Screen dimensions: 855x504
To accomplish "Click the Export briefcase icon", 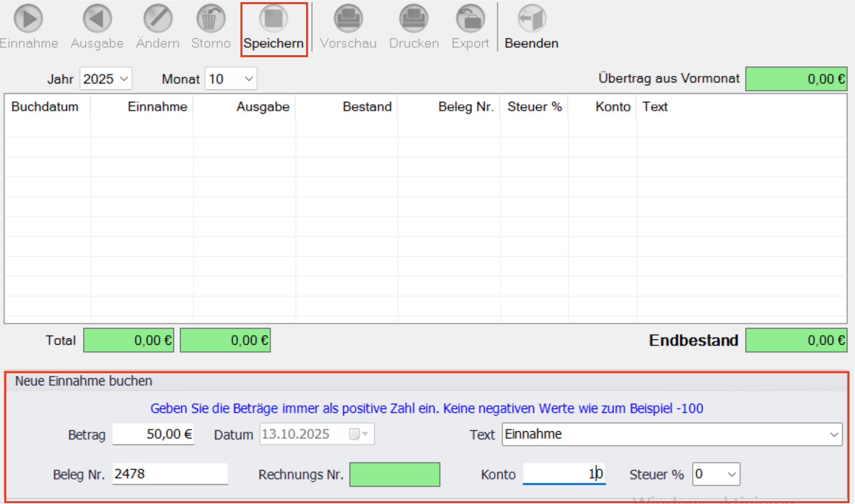I will (x=470, y=19).
